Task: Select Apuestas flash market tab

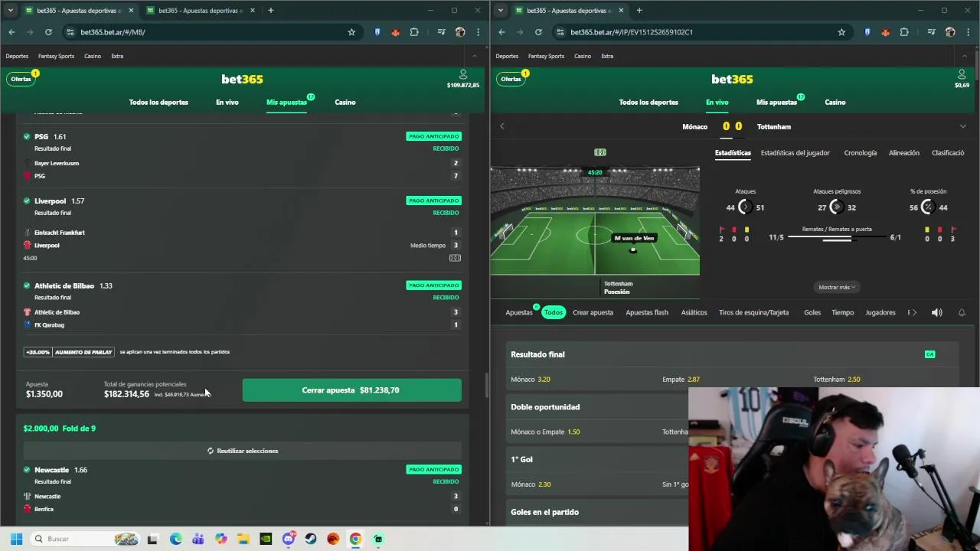Action: coord(647,312)
